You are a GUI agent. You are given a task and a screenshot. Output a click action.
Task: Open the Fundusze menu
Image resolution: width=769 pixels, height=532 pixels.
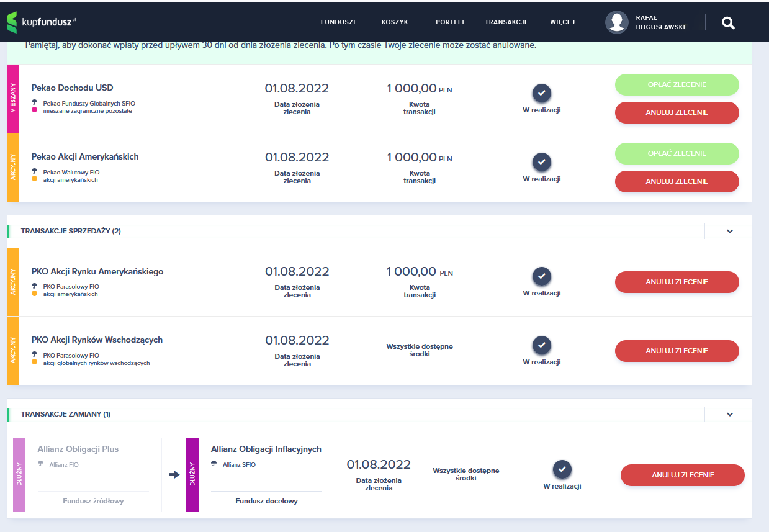coord(339,22)
